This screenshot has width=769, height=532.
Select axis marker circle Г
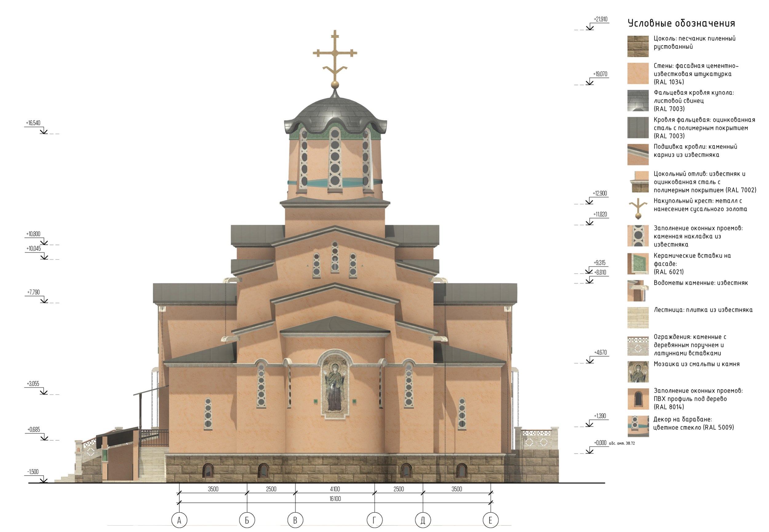374,520
